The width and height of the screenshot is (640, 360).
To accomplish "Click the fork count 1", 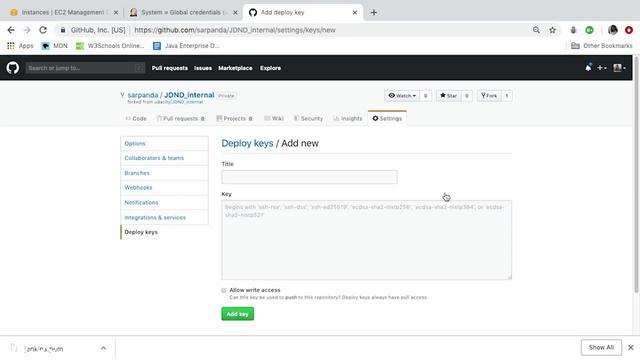I will pyautogui.click(x=507, y=96).
